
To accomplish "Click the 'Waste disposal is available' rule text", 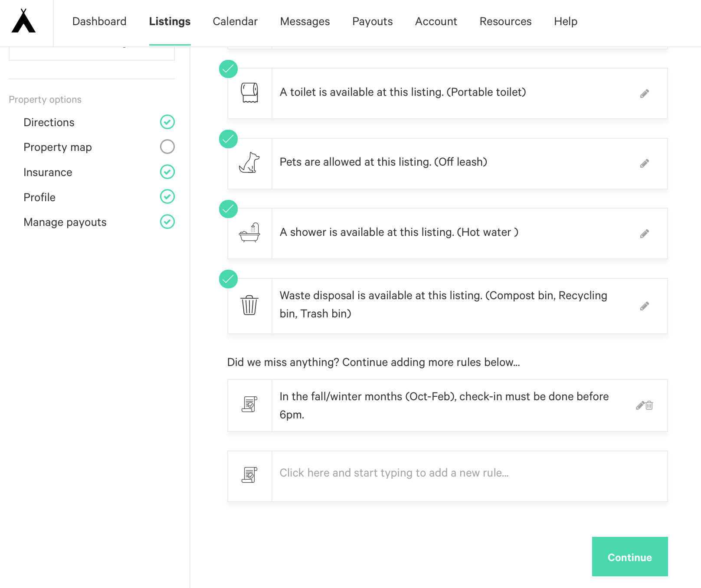I will 443,304.
